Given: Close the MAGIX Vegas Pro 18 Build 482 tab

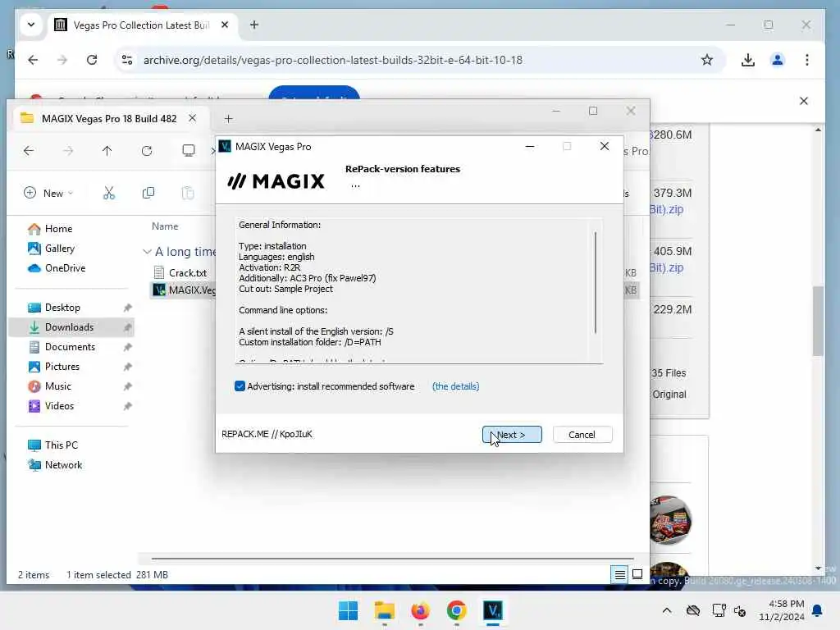Looking at the screenshot, I should coord(192,118).
